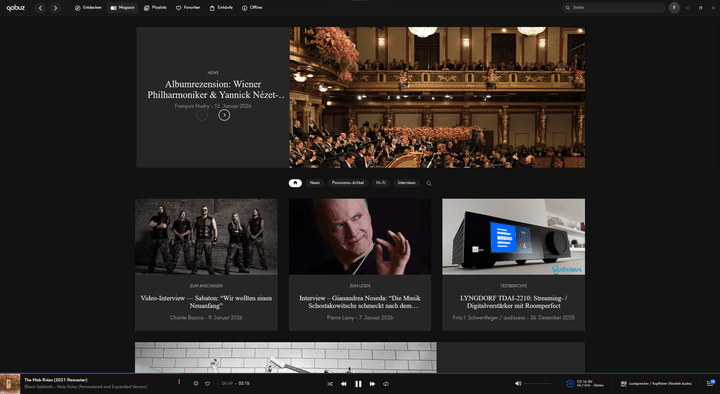The width and height of the screenshot is (720, 394).
Task: Open the LYNGDORF TDAI-2210 review title
Action: tap(513, 302)
